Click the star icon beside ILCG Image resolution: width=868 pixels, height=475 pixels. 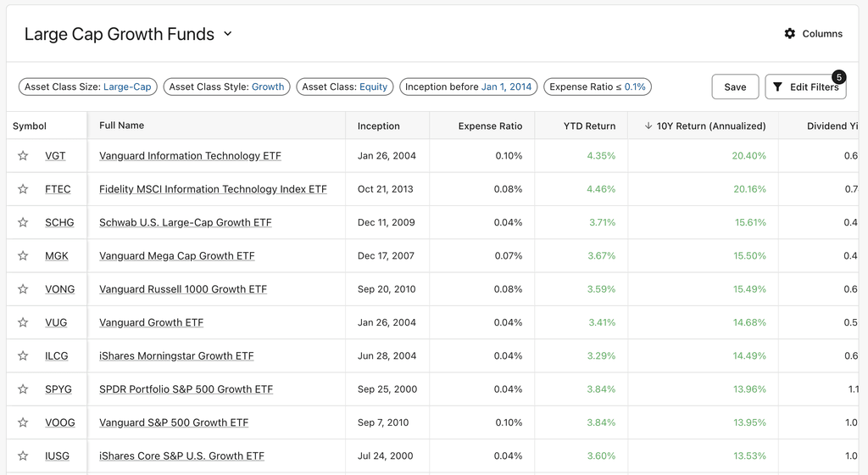coord(23,355)
